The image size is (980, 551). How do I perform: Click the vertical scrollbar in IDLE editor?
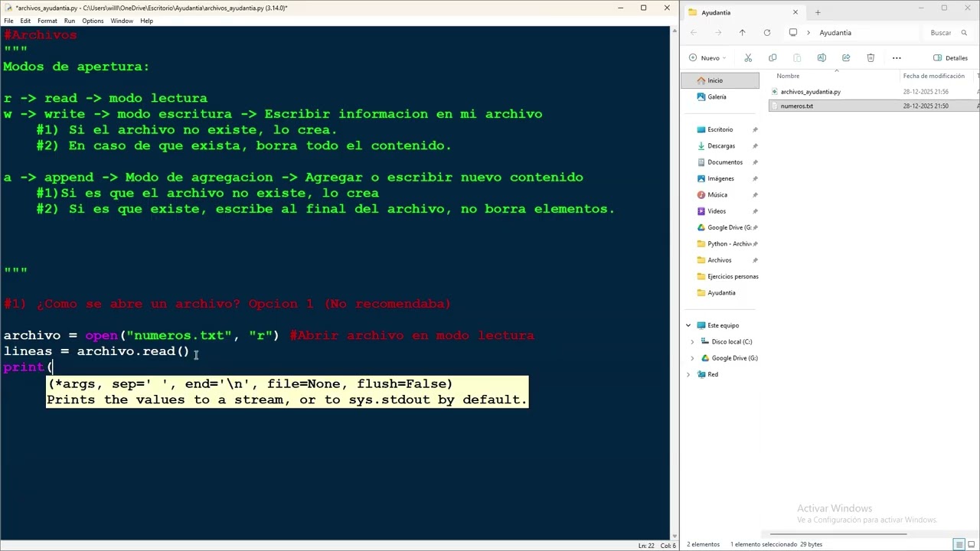tap(675, 282)
